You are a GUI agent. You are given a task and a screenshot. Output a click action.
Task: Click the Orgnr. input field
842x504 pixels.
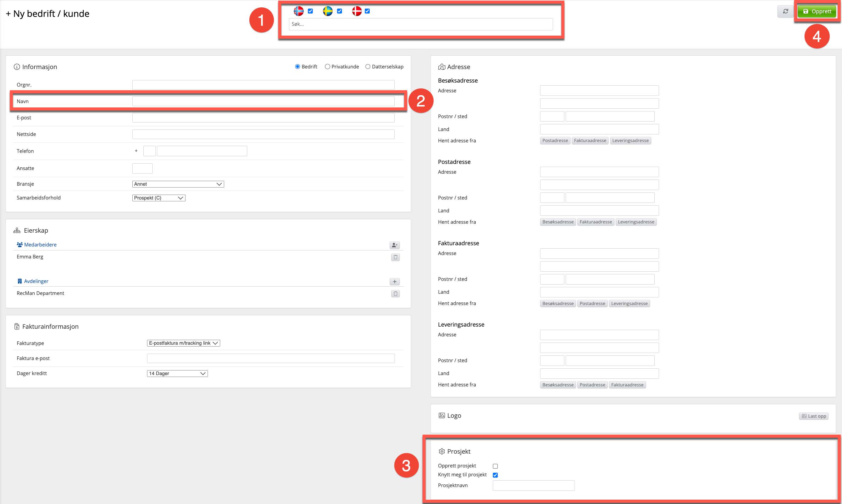[263, 85]
